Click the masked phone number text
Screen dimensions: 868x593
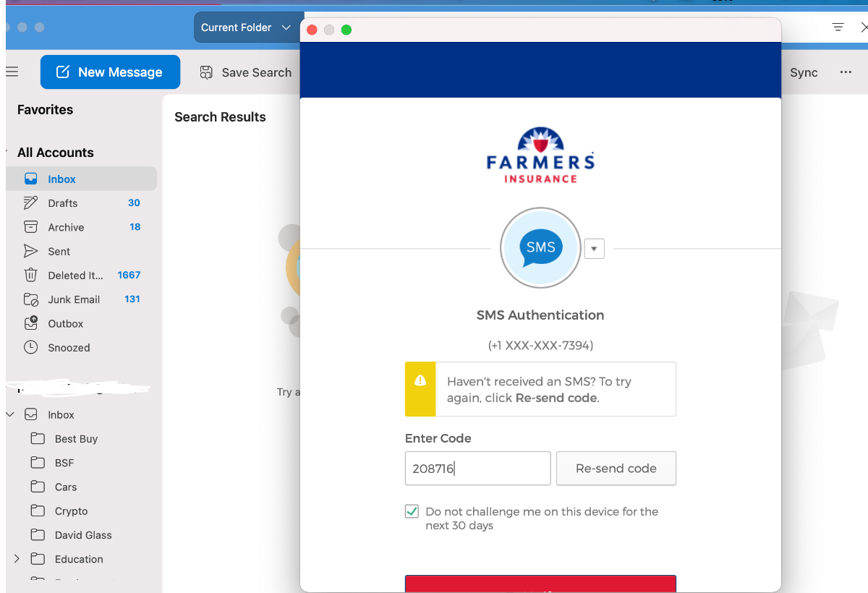[x=540, y=346]
